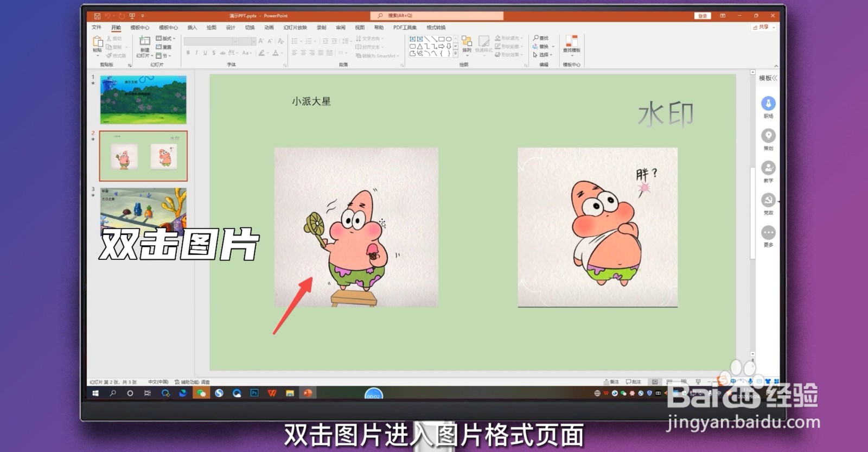The height and width of the screenshot is (452, 868).
Task: Click in the 搜索 search box in the title bar
Action: coord(437,16)
